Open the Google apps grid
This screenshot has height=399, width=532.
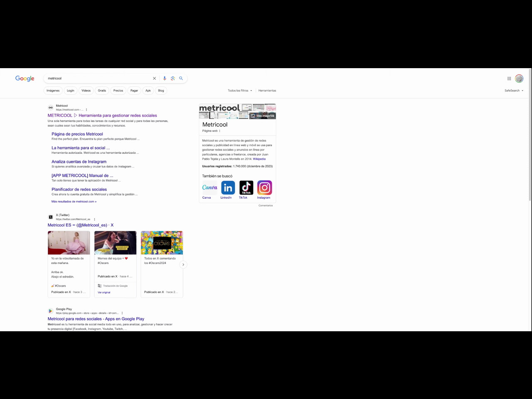(x=509, y=79)
